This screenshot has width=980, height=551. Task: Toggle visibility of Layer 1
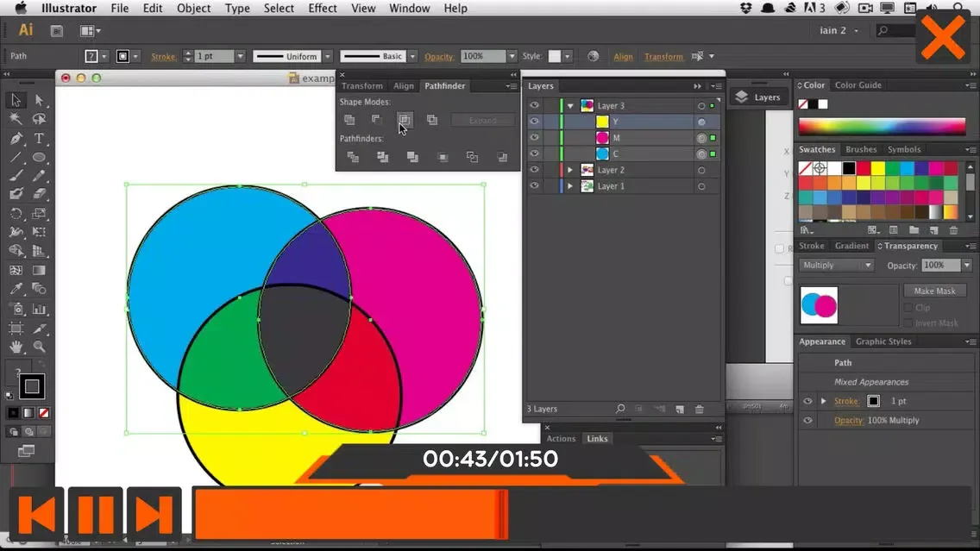[x=534, y=186]
